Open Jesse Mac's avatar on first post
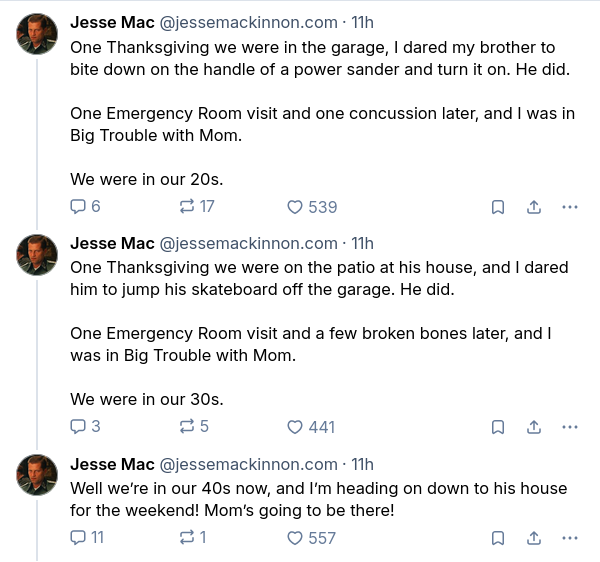The image size is (600, 562). 37,35
